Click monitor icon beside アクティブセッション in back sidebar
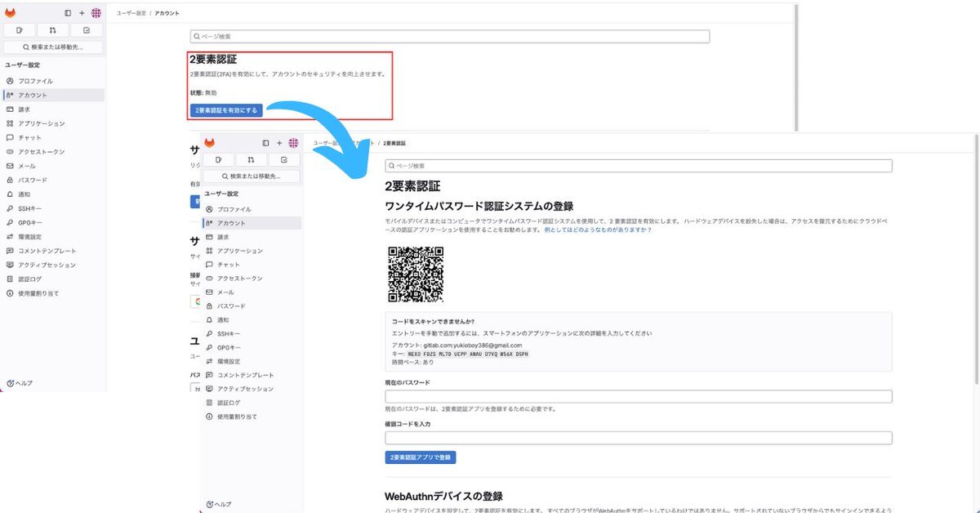980x513 pixels. click(x=10, y=265)
